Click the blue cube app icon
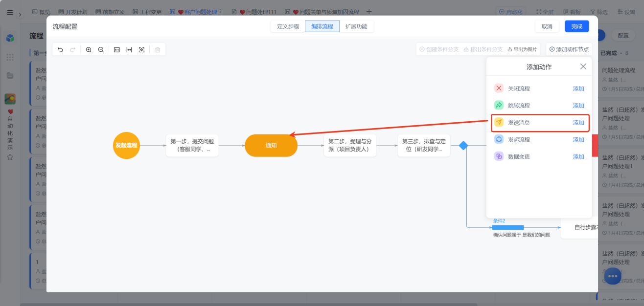 (10, 38)
